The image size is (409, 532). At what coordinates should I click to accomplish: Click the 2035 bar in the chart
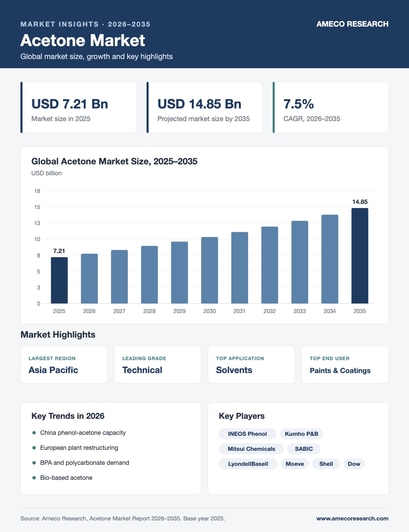pos(360,256)
